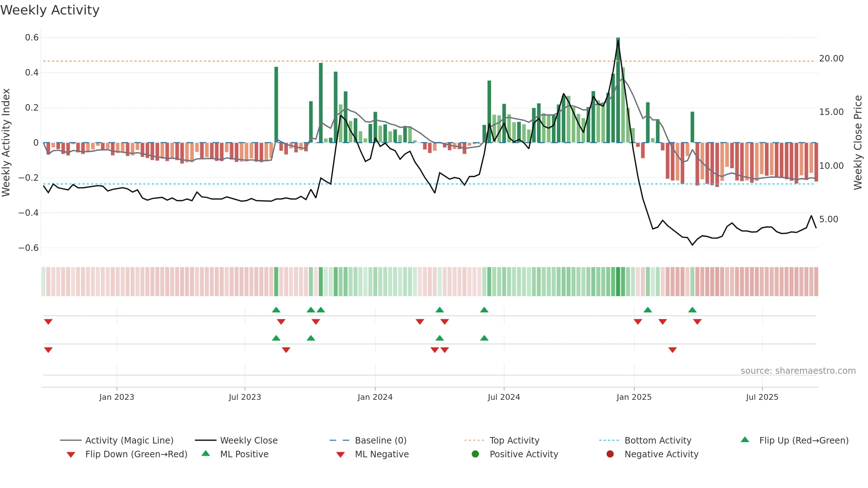868x488 pixels.
Task: Toggle the Baseline (0) legend entry
Action: click(x=368, y=440)
